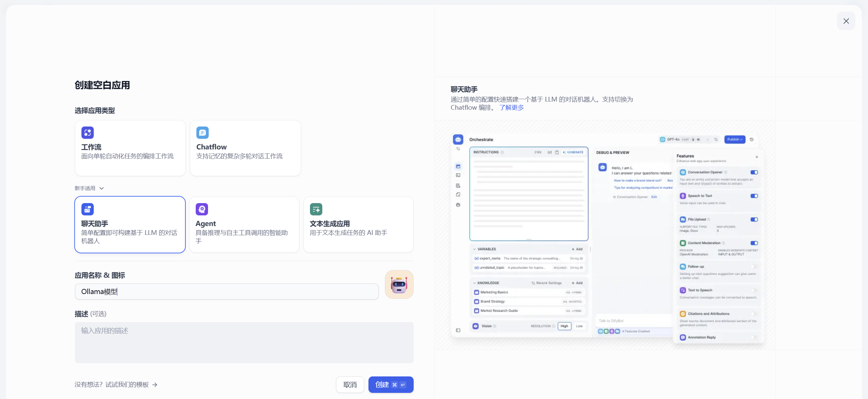Viewport: 868px width, 399px height.
Task: Open the 了解更多 link
Action: pyautogui.click(x=511, y=108)
